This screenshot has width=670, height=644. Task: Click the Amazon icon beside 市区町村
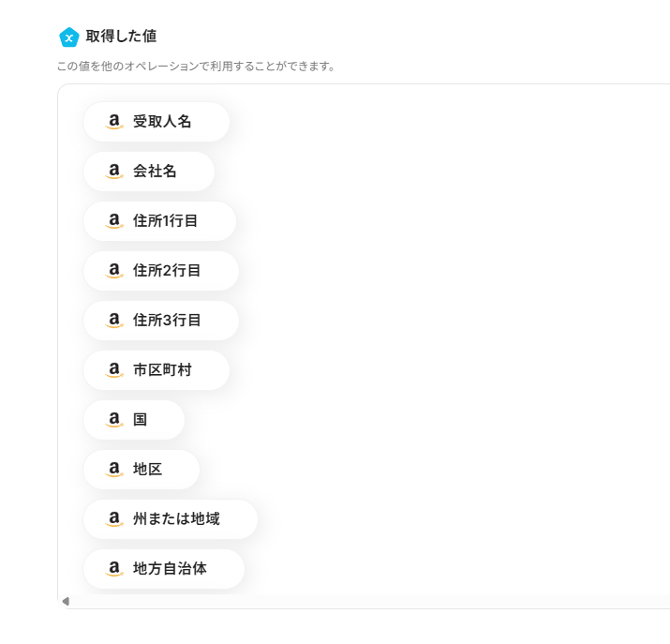point(114,370)
